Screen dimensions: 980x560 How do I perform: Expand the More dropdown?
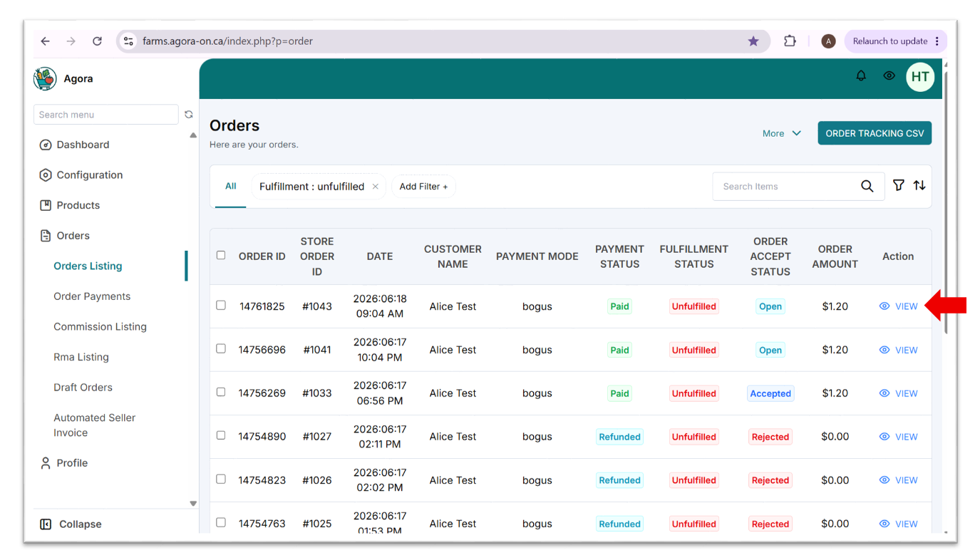tap(782, 133)
